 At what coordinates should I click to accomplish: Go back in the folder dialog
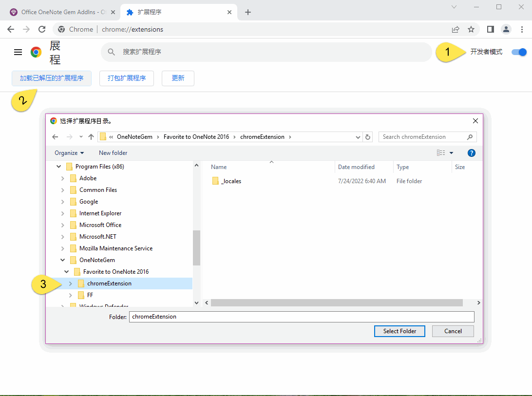coord(56,137)
